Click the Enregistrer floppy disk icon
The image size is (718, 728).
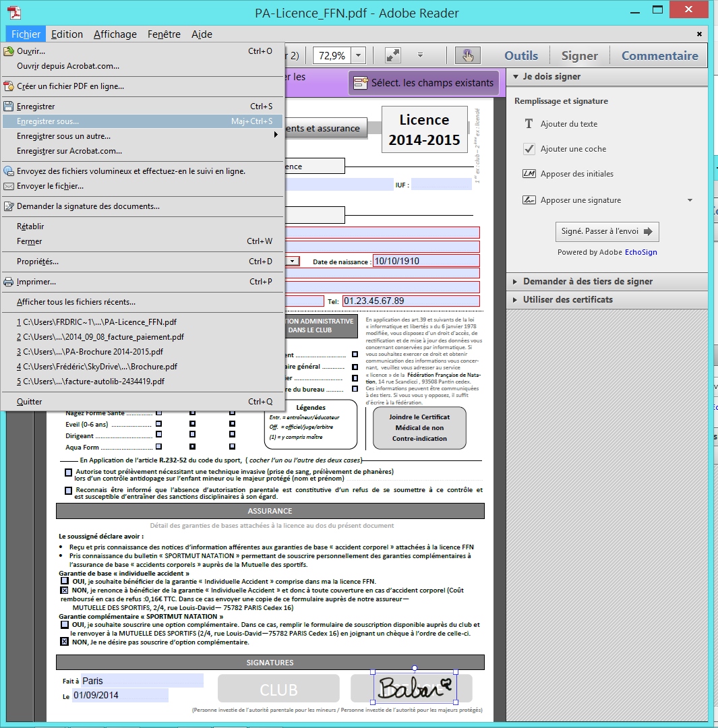point(8,107)
